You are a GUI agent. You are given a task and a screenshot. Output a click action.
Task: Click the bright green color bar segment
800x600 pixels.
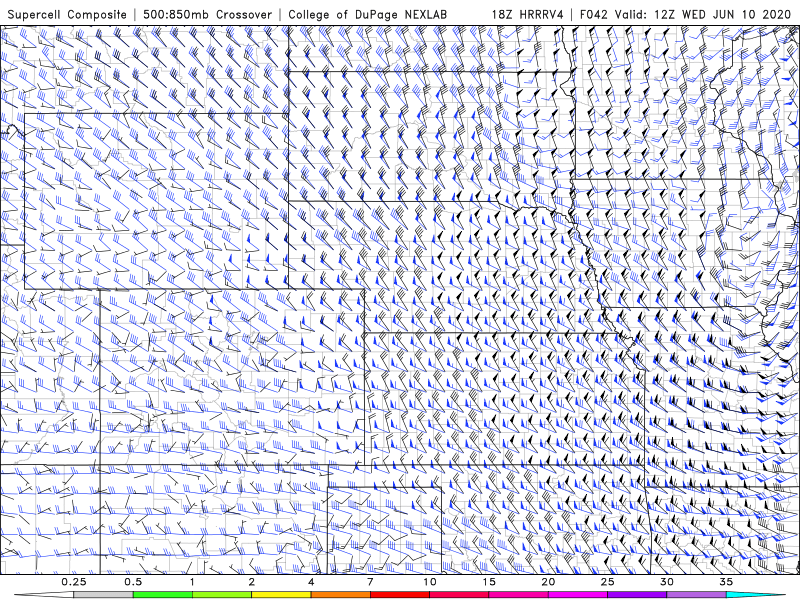pos(163,595)
